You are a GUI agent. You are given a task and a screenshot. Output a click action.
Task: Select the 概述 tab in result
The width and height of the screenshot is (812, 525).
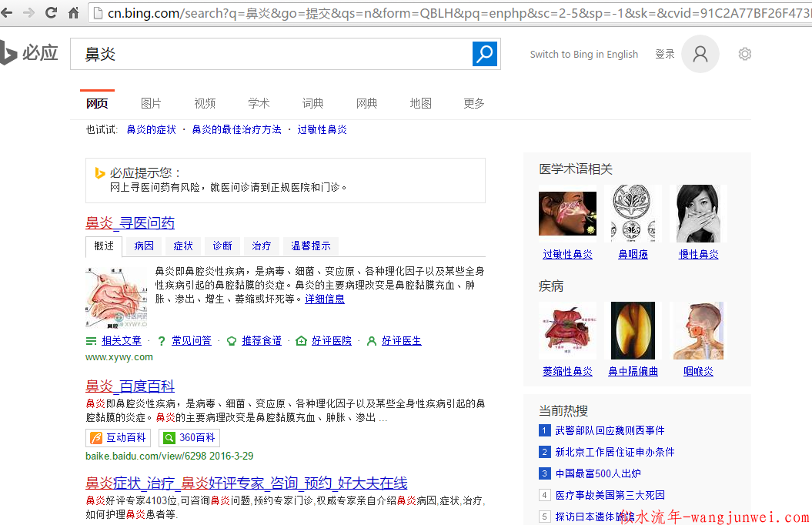pos(104,246)
